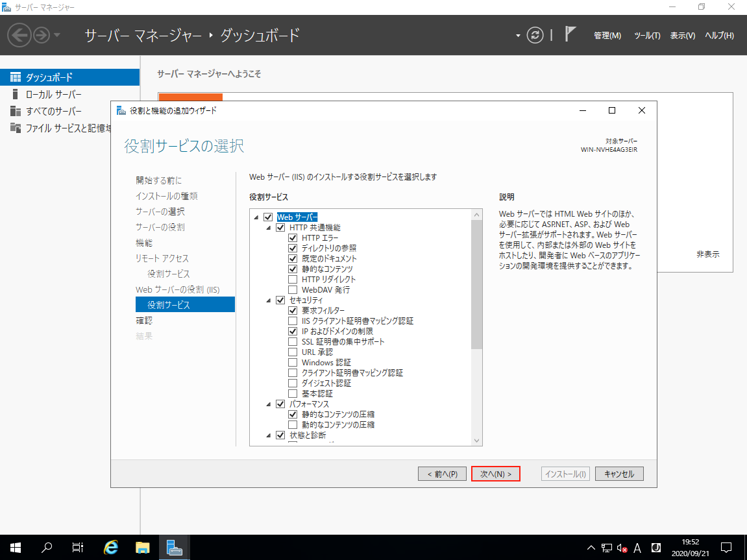
Task: Go to リモート アクセス wizard step
Action: pyautogui.click(x=162, y=258)
